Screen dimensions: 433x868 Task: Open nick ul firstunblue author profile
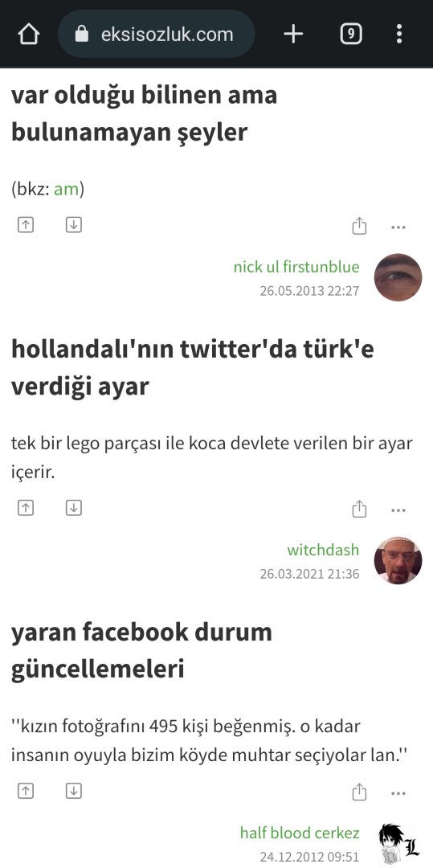coord(296,267)
